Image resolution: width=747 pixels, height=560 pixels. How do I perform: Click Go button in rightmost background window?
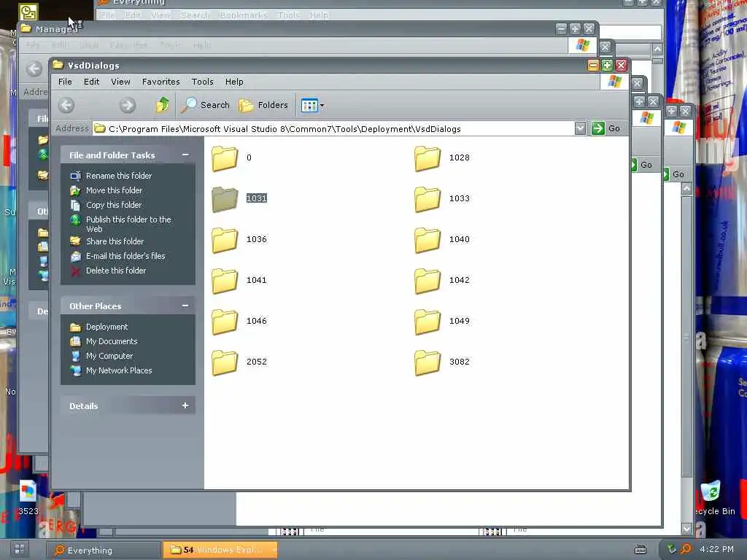(x=675, y=174)
